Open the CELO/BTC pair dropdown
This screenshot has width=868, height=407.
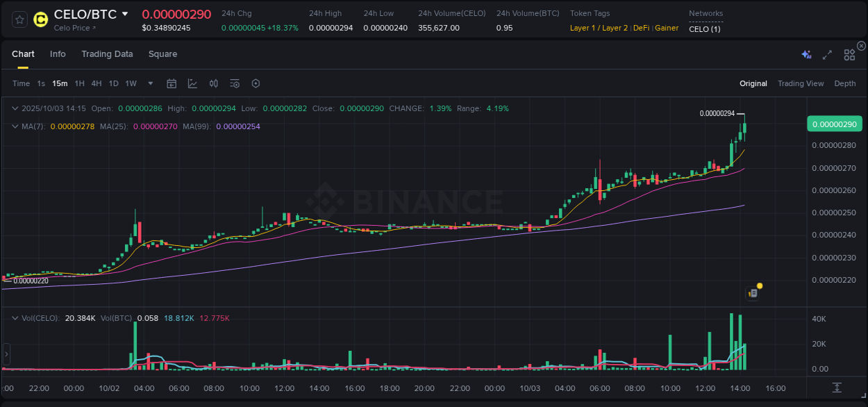click(126, 13)
